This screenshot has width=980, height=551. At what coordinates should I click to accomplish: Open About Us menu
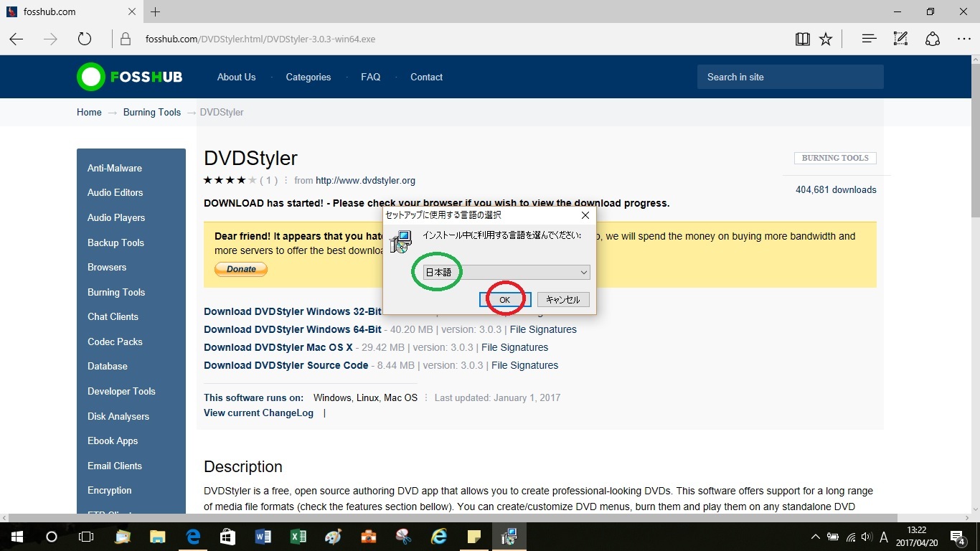(x=236, y=77)
